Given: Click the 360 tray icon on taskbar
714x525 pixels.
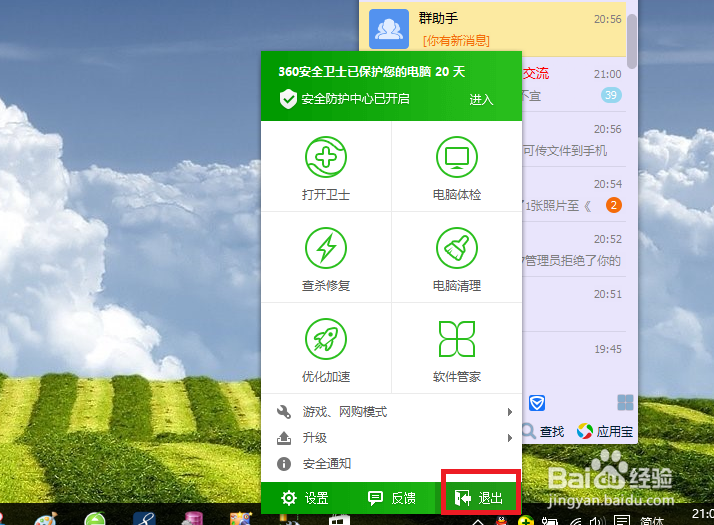Looking at the screenshot, I should pos(525,520).
